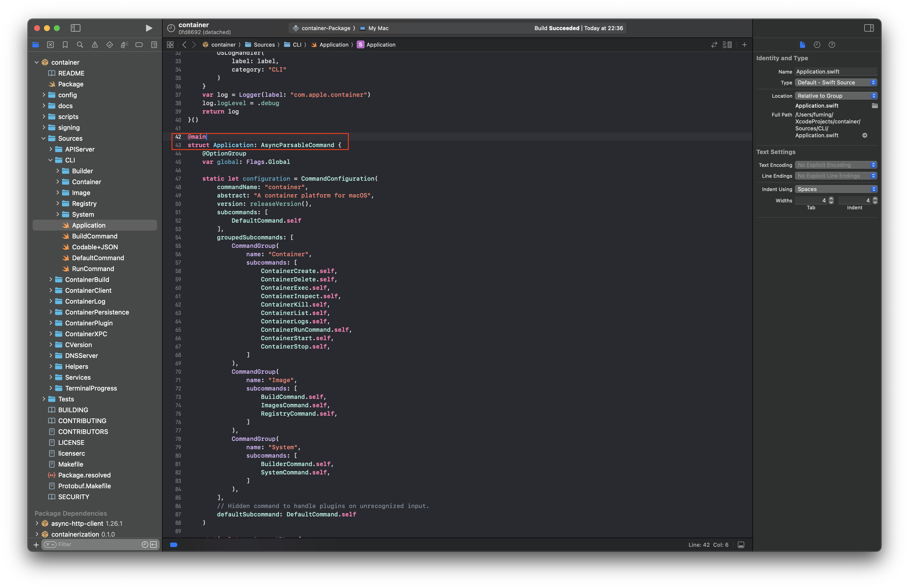This screenshot has height=588, width=909.
Task: Expand the Tests folder
Action: (x=43, y=399)
